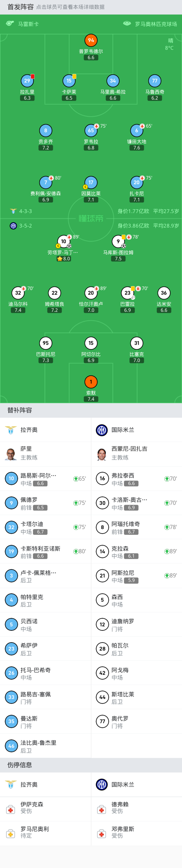
Task: Tap Sommer's orange number 1 badge
Action: [x=91, y=382]
